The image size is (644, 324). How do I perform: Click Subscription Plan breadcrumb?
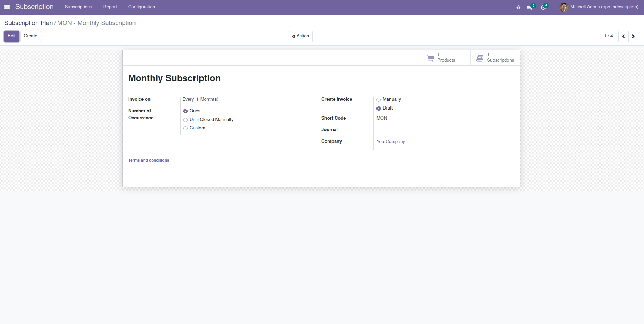[28, 23]
